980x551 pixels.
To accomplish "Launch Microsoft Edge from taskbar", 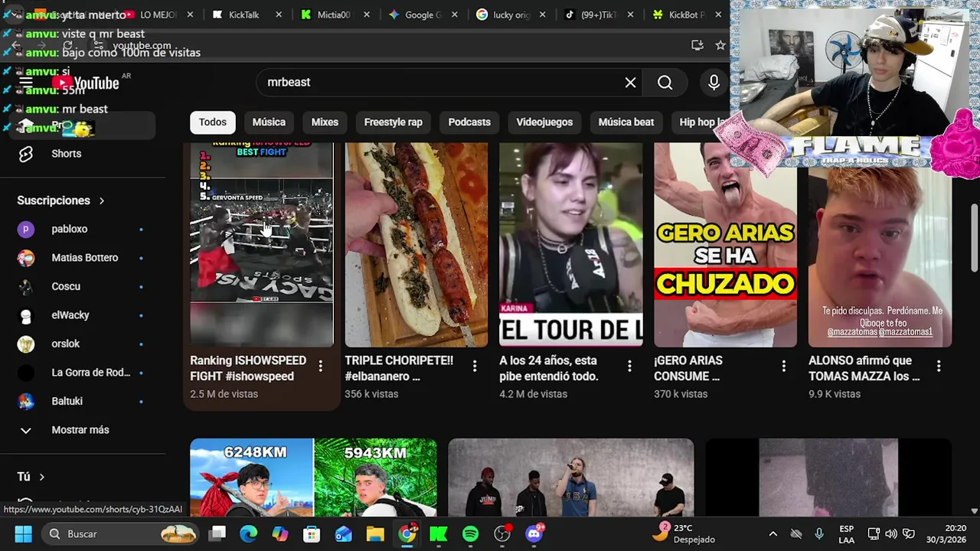I will (x=248, y=533).
